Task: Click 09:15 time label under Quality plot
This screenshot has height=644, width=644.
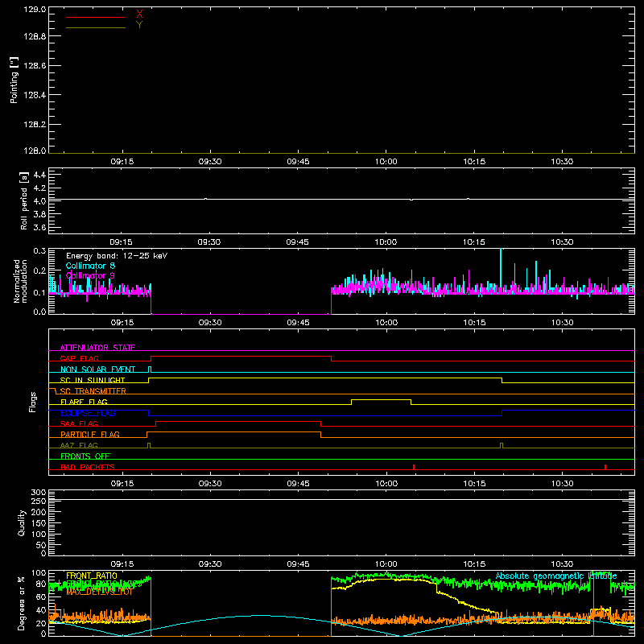Action: (x=122, y=564)
